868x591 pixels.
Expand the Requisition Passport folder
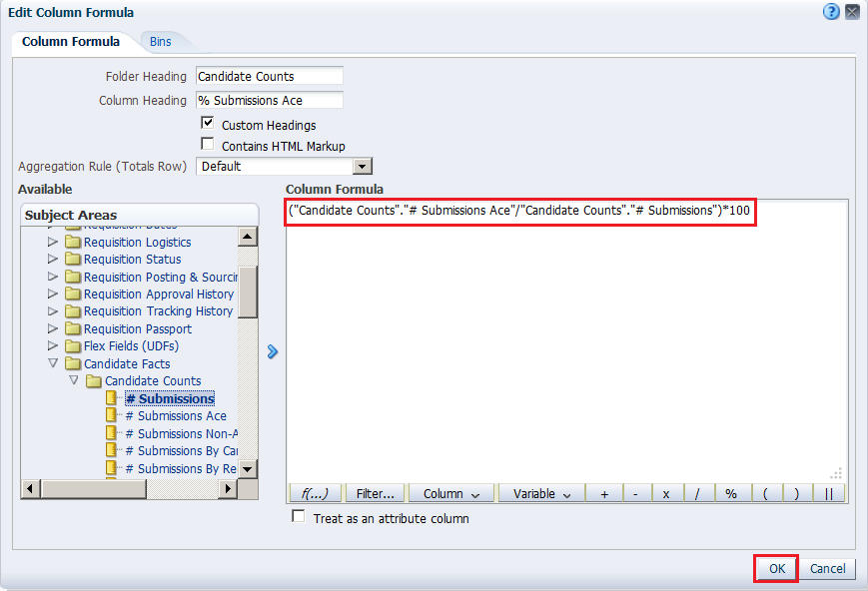pos(53,328)
